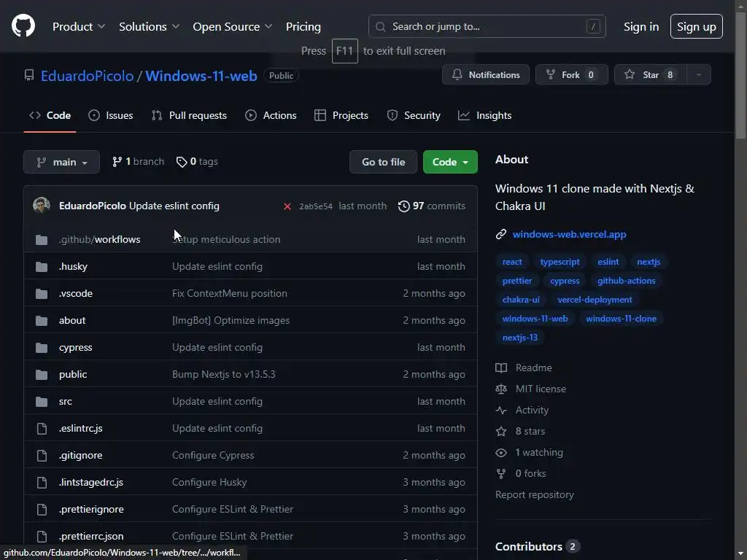This screenshot has width=747, height=560.
Task: Click the folder icon for cypress
Action: (x=42, y=348)
